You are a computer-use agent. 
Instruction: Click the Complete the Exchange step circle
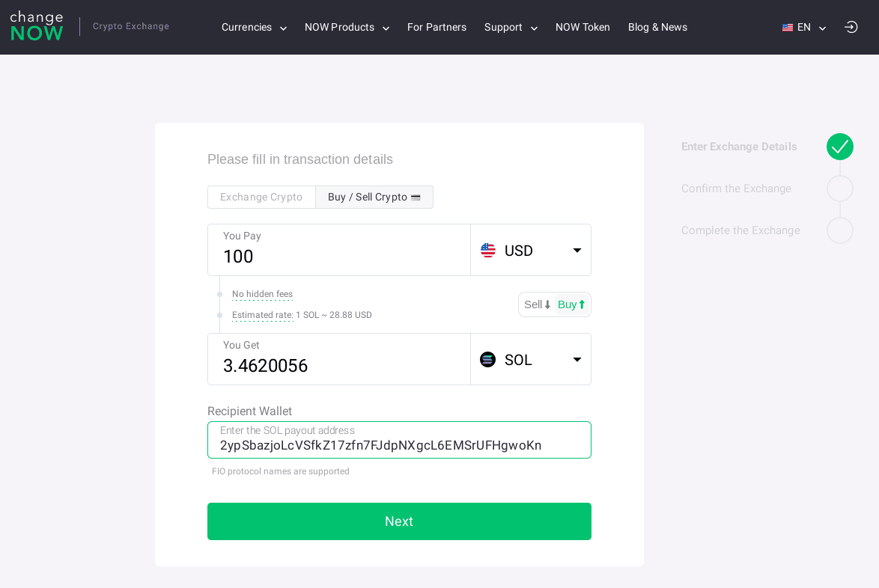(840, 230)
